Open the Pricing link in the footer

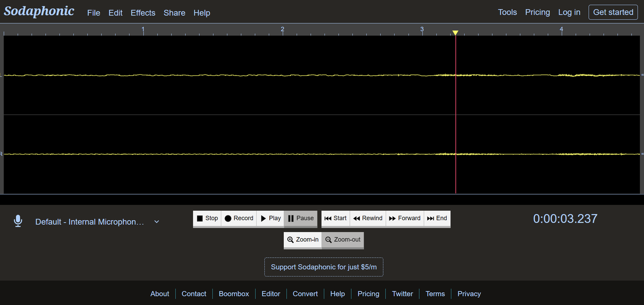[x=368, y=294]
